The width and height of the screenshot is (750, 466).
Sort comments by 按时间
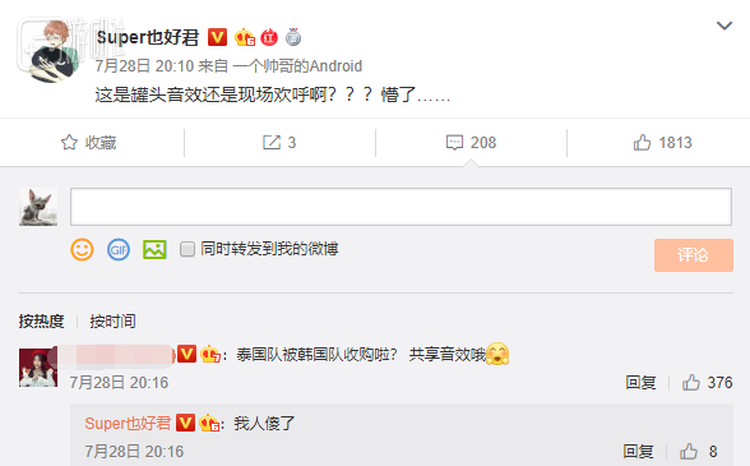pos(112,321)
